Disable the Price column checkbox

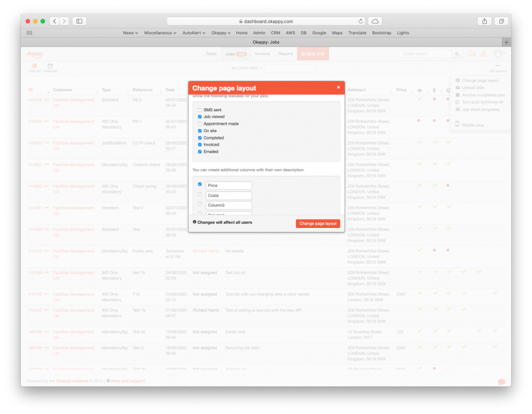pos(200,184)
